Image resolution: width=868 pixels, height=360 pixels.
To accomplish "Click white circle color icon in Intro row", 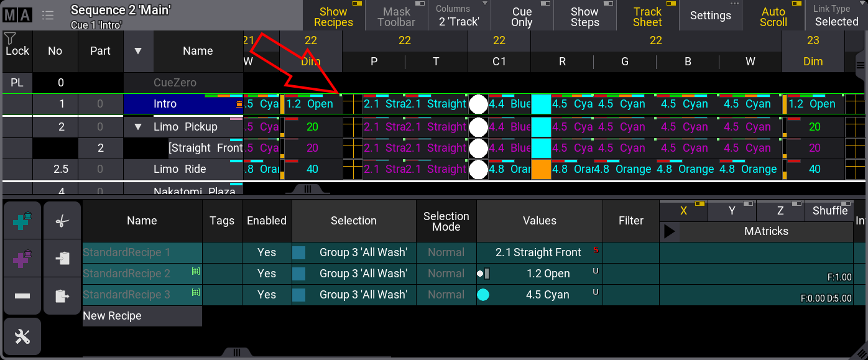I will tap(478, 104).
